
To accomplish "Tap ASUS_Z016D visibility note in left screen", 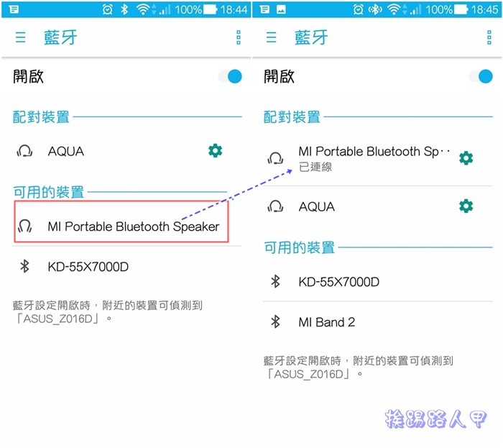I will click(108, 312).
